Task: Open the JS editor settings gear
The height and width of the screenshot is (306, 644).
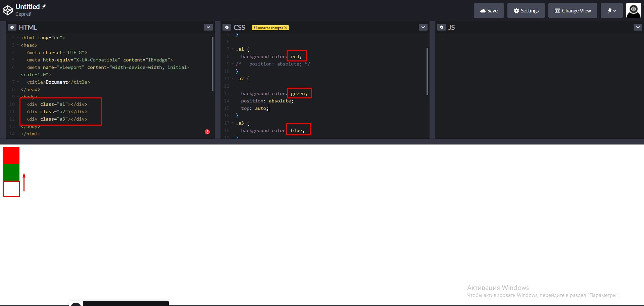Action: point(441,27)
